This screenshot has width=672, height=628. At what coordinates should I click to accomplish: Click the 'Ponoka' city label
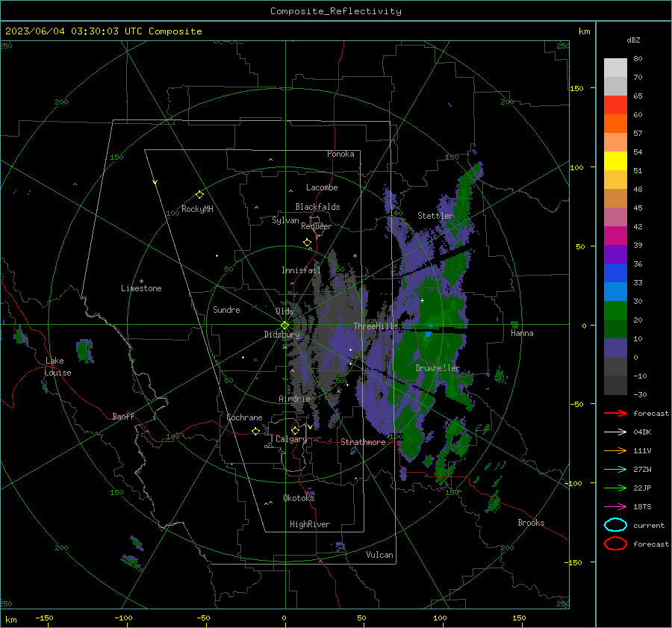pyautogui.click(x=340, y=154)
